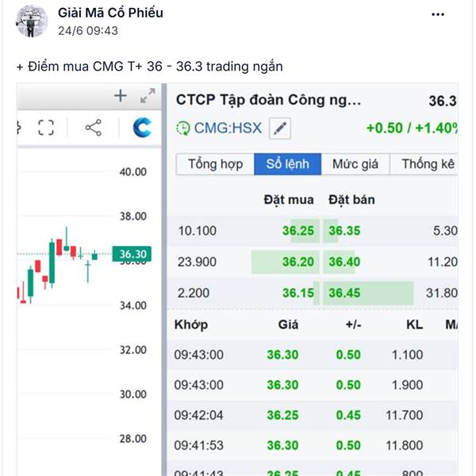Switch to the Tổng hợp tab
Screen dimensions: 476x476
(x=215, y=164)
